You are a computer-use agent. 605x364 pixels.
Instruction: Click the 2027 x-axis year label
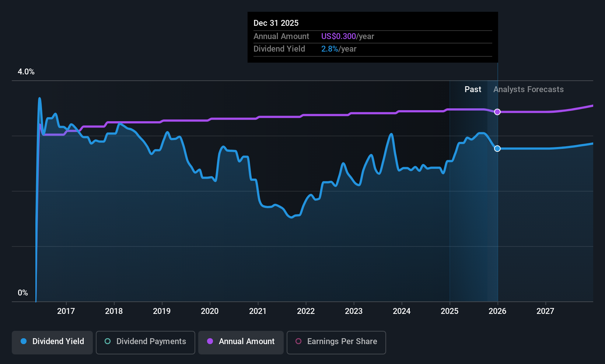[545, 311]
